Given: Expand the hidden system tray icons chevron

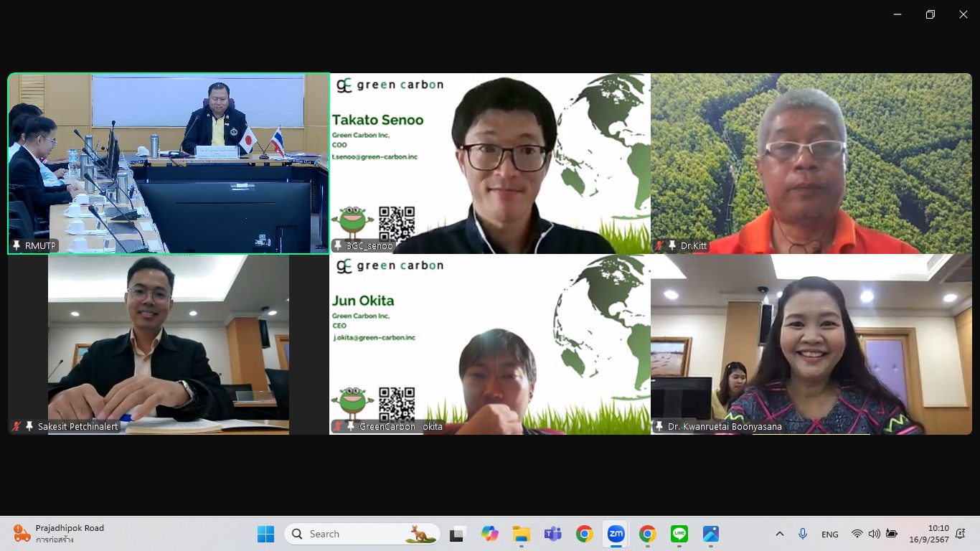Looking at the screenshot, I should [x=780, y=534].
